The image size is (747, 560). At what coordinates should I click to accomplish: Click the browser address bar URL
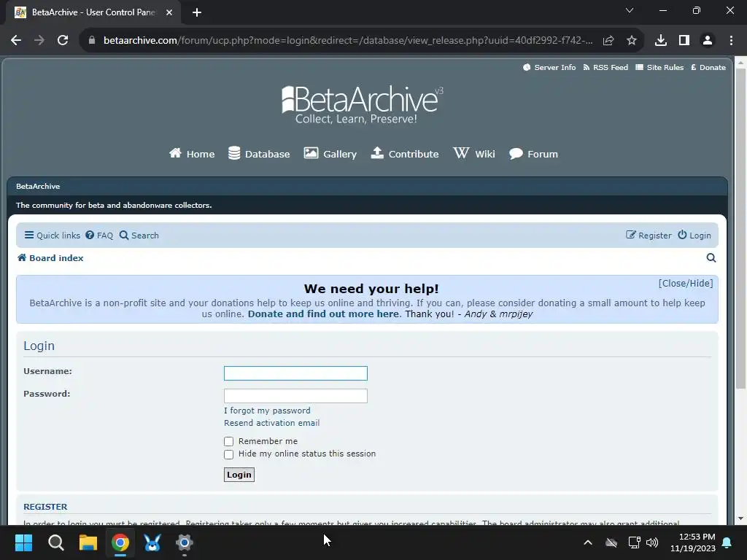pyautogui.click(x=348, y=41)
